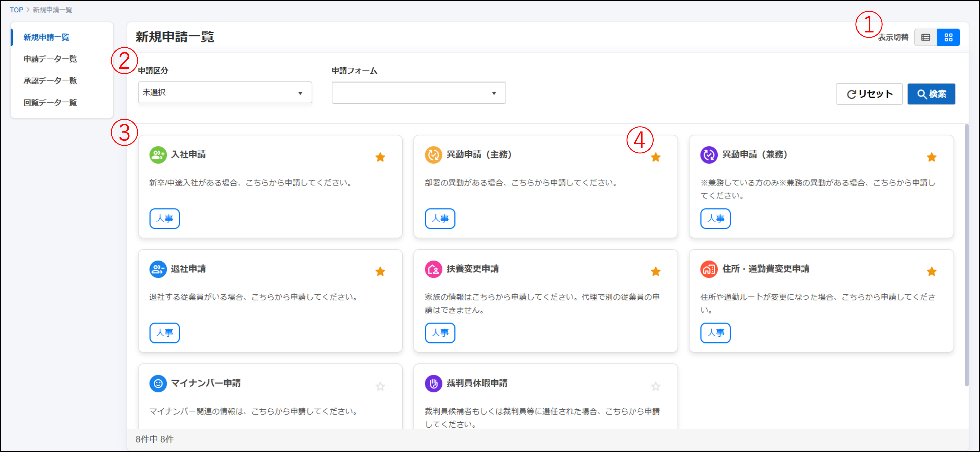Screen dimensions: 980x452
Task: Favorite the マイナンバー申請 card star
Action: [x=380, y=387]
